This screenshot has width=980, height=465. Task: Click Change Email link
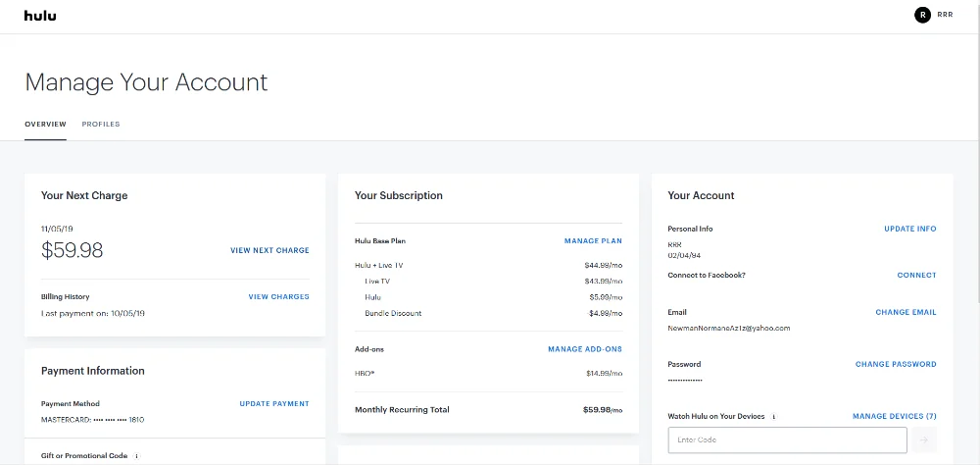(906, 312)
